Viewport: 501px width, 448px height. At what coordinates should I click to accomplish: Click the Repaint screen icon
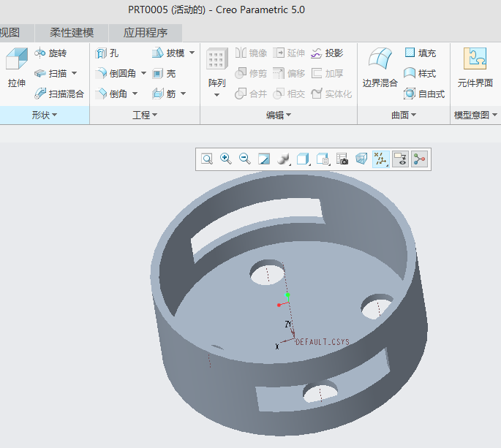[x=264, y=159]
